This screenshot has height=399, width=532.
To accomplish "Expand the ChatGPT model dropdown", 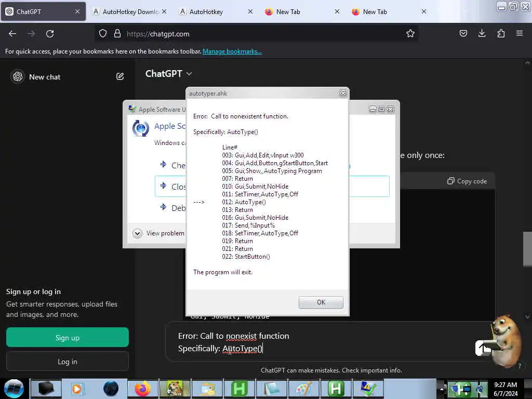I will (x=168, y=74).
